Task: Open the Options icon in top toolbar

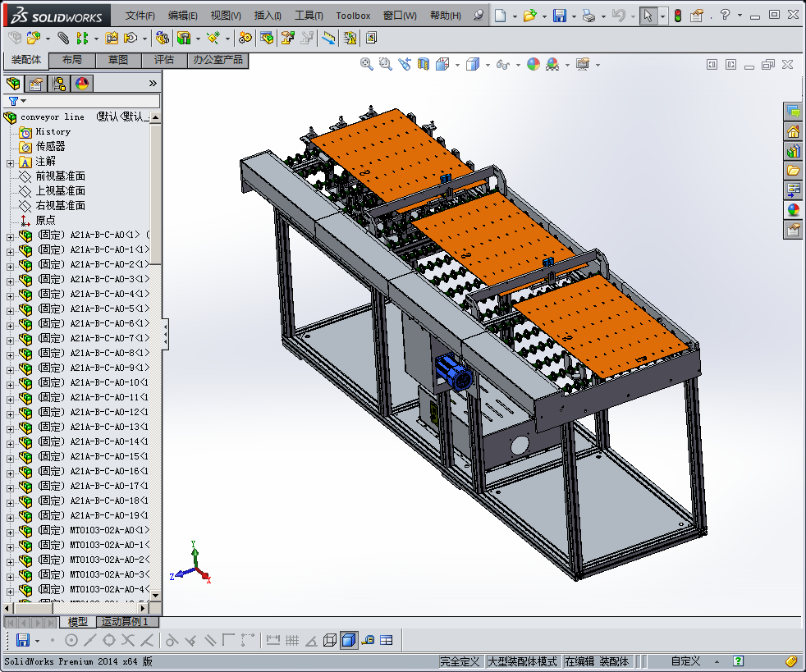Action: (x=696, y=16)
